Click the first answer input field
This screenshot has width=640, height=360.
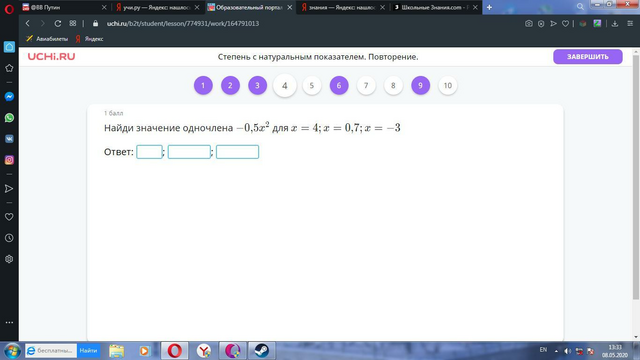149,152
